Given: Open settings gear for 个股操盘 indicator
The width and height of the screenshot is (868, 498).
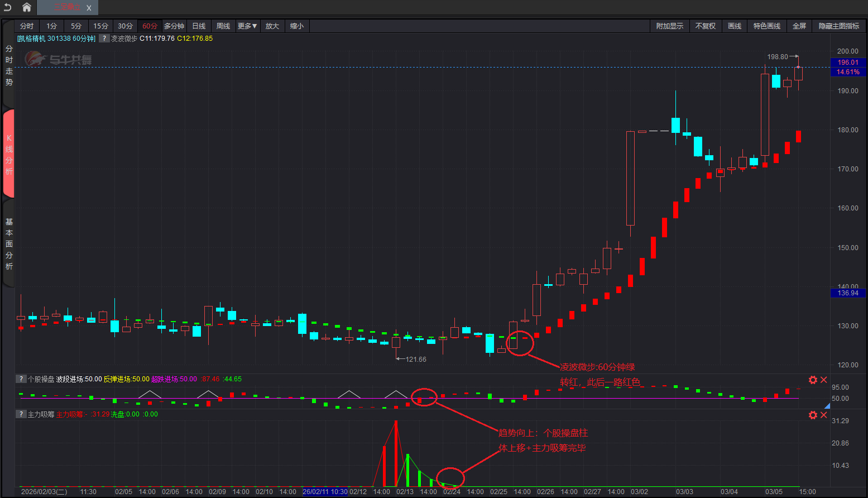Looking at the screenshot, I should (813, 380).
